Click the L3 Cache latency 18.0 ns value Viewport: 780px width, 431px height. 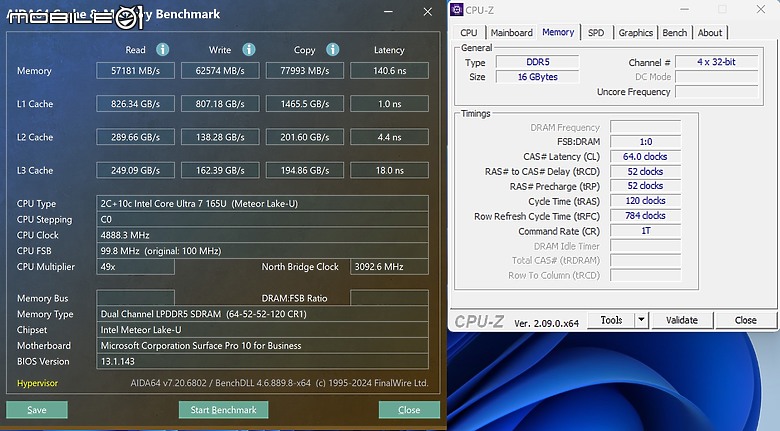click(390, 170)
